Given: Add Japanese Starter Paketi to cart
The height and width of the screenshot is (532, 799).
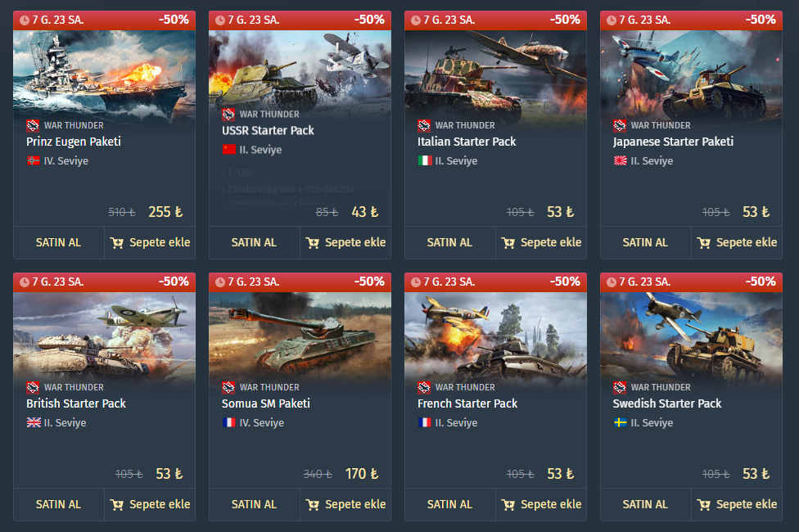Looking at the screenshot, I should (737, 242).
